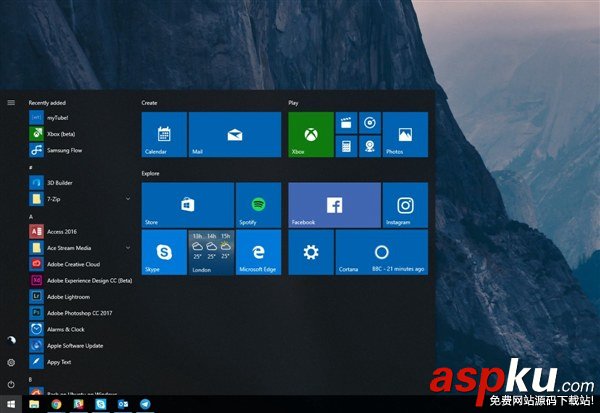This screenshot has width=600, height=413.
Task: Click the 'Recently added' heading
Action: coord(47,103)
